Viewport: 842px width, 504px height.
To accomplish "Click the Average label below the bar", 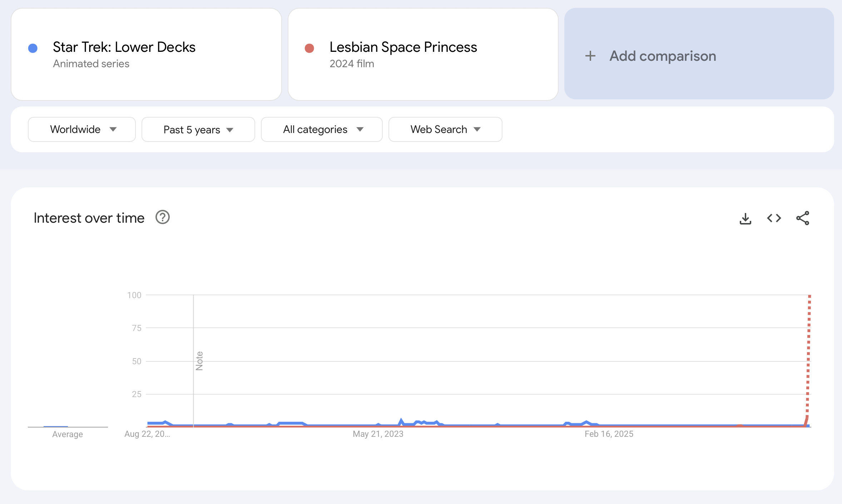I will [68, 434].
